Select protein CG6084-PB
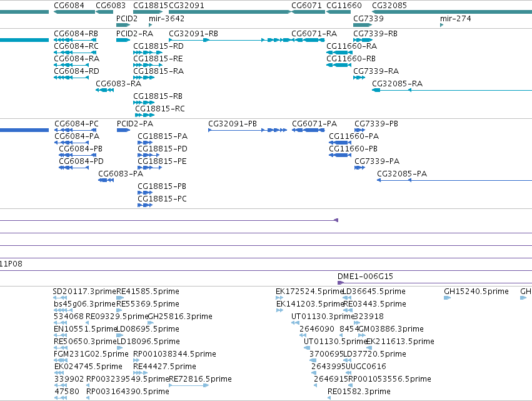 pos(81,149)
